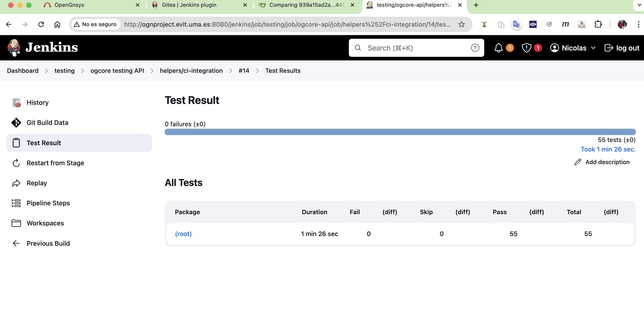Open the security shield warnings icon
This screenshot has width=644, height=335.
pyautogui.click(x=526, y=48)
